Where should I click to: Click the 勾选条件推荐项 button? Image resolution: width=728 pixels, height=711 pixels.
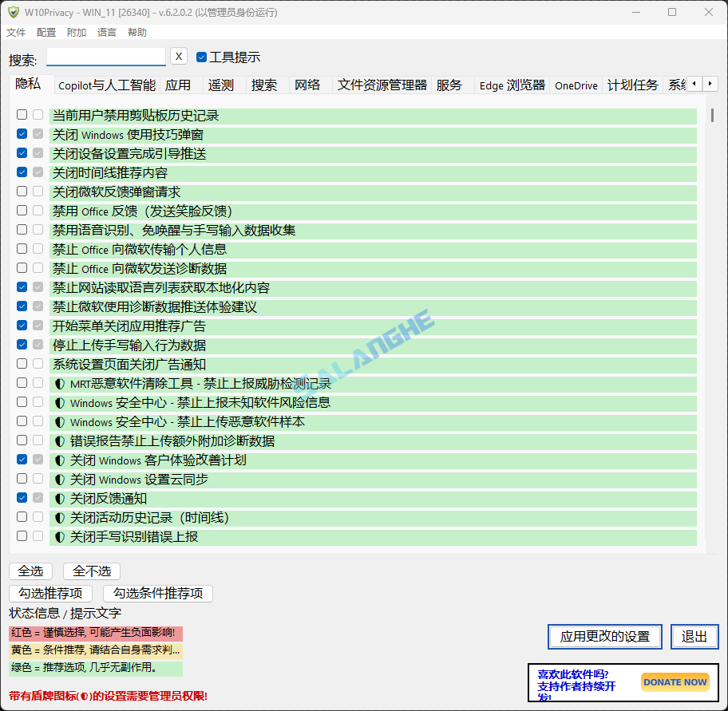pos(158,593)
